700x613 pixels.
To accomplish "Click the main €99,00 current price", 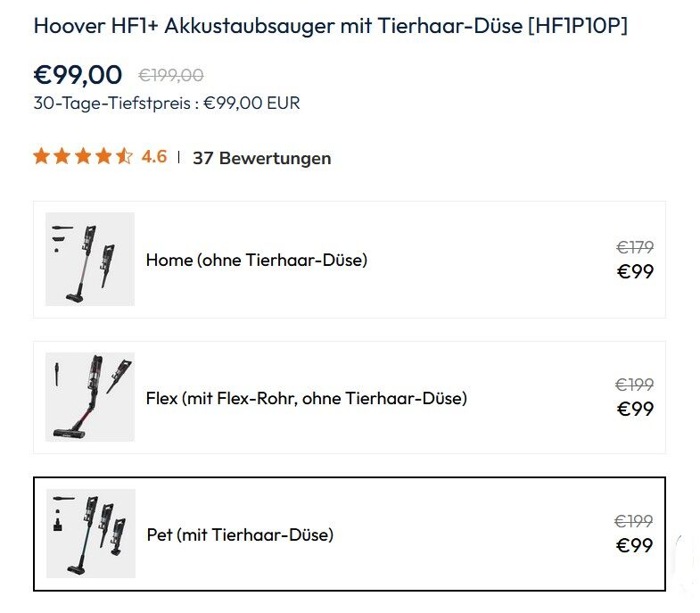I will tap(78, 75).
